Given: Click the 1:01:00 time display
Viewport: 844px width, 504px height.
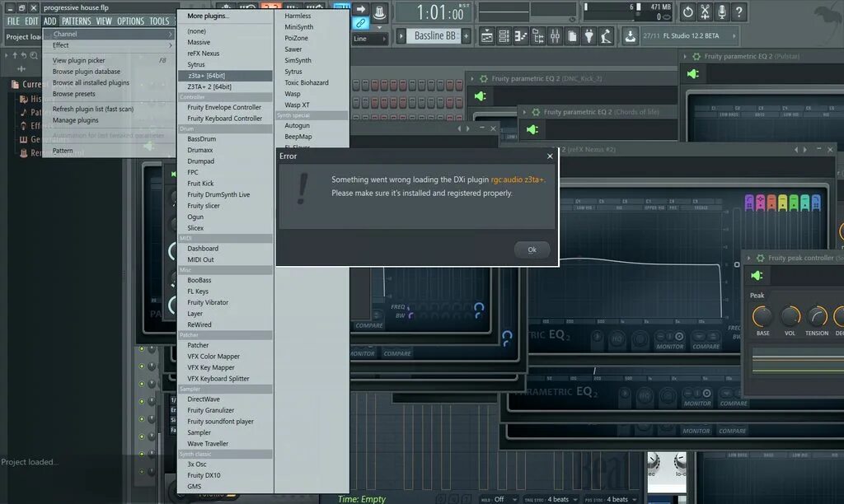Looking at the screenshot, I should pyautogui.click(x=440, y=12).
